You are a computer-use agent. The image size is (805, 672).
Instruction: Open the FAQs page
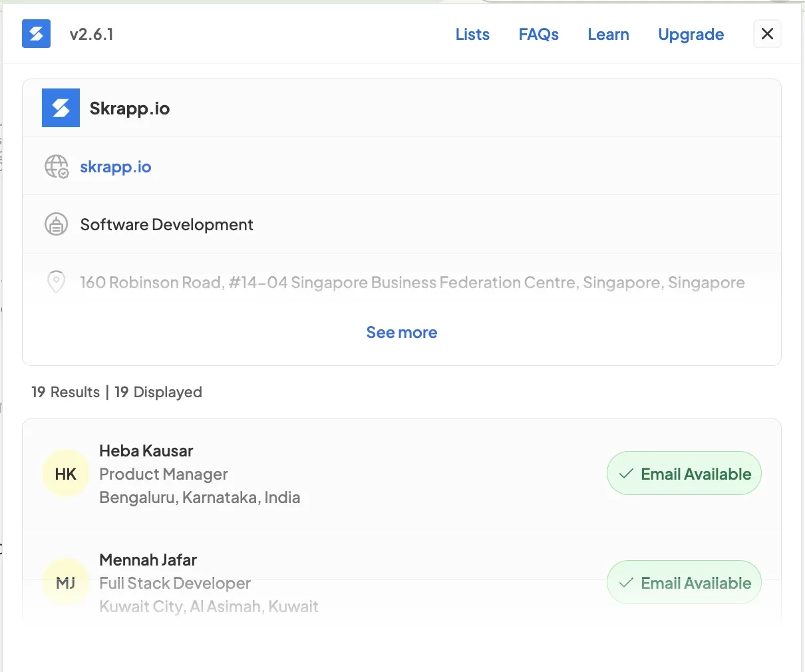[x=538, y=35]
